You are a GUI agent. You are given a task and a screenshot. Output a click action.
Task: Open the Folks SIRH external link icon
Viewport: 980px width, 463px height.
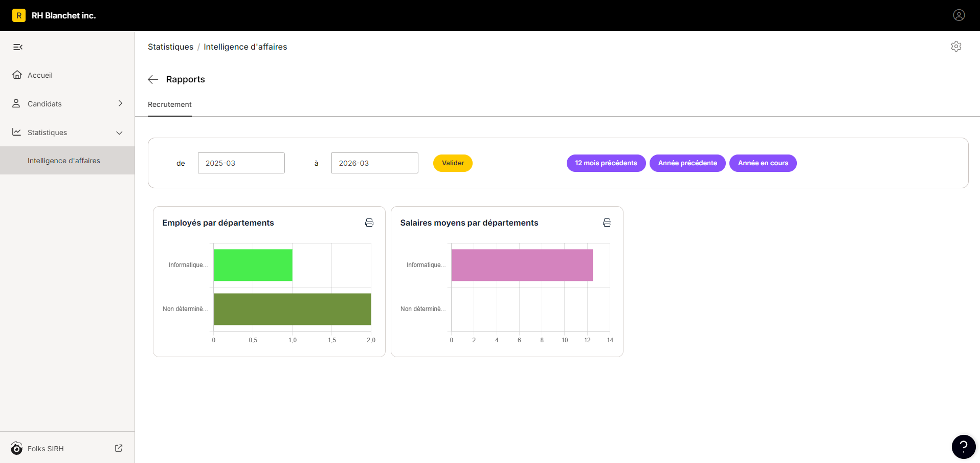click(119, 448)
